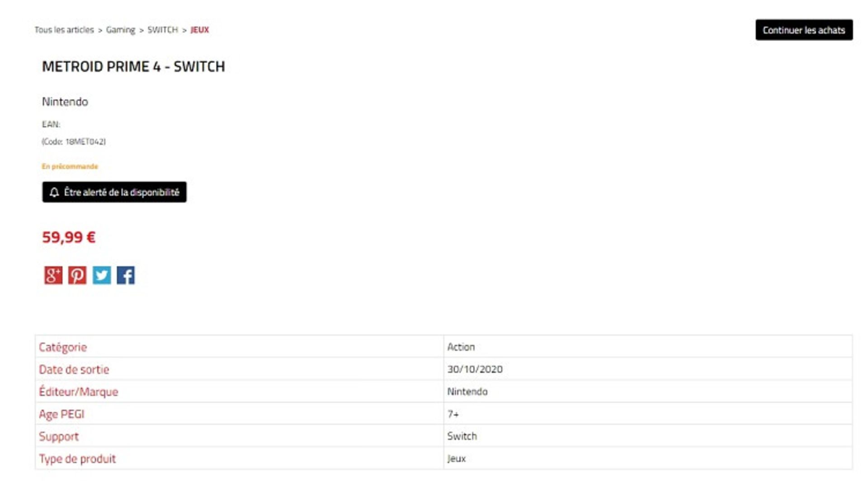Screen dimensions: 868x485
Task: Go to the Gaming breadcrumb category
Action: click(120, 30)
